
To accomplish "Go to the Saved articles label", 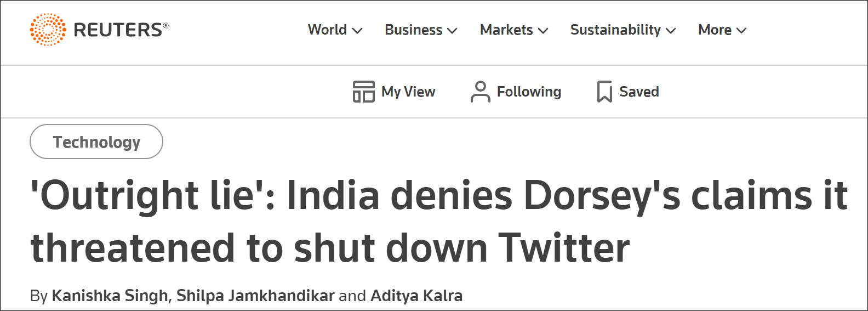I will pyautogui.click(x=639, y=92).
